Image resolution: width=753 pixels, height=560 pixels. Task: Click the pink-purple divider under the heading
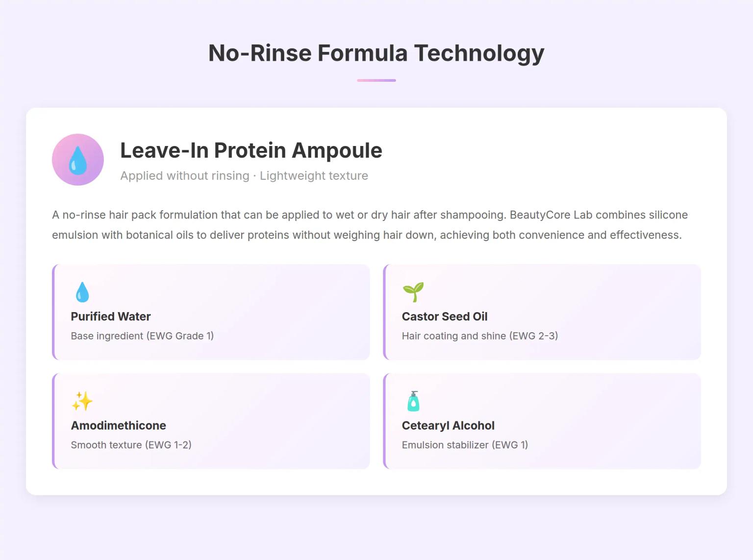(x=376, y=80)
